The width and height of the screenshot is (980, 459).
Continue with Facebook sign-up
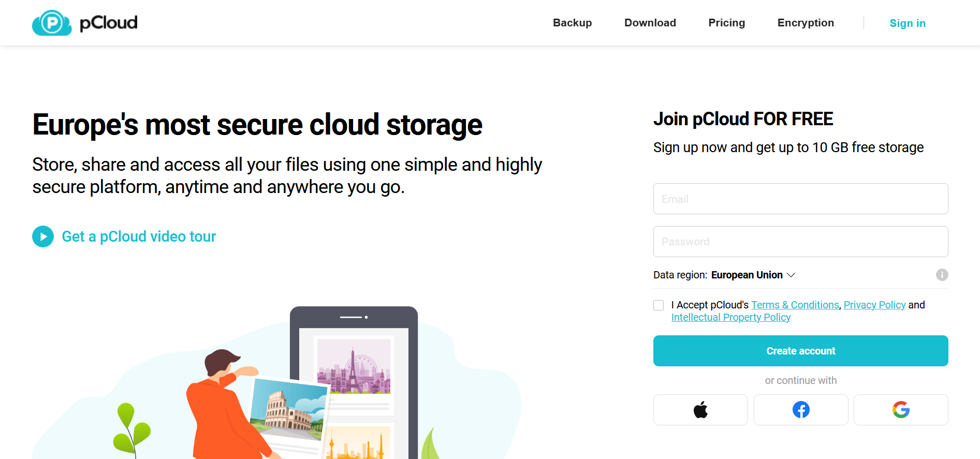(x=801, y=410)
